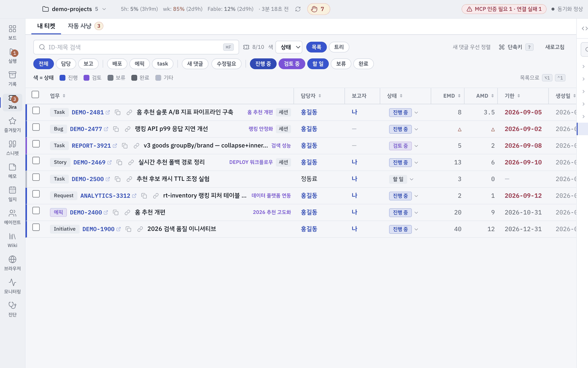The height and width of the screenshot is (368, 588).
Task: Open the 에이전트 people icon
Action: tap(12, 213)
